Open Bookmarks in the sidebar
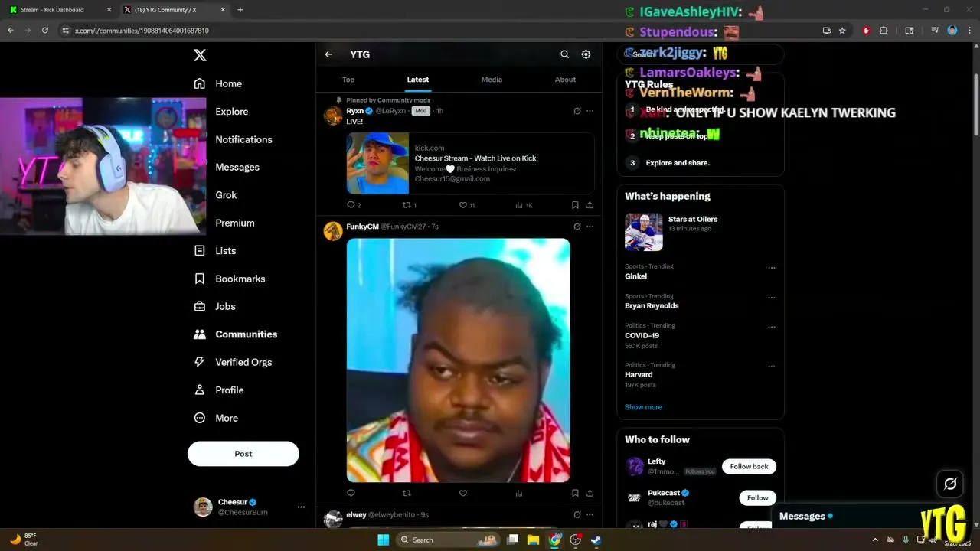 230,279
